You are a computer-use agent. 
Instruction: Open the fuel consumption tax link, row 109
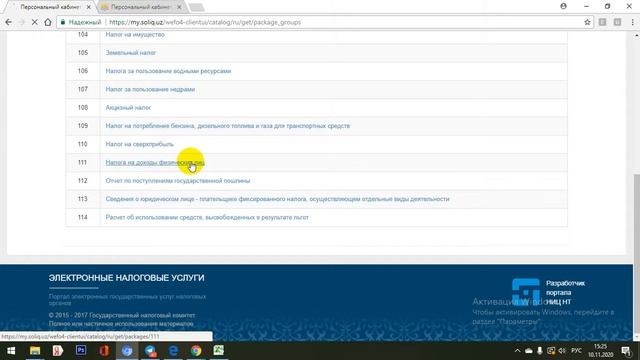tap(228, 126)
